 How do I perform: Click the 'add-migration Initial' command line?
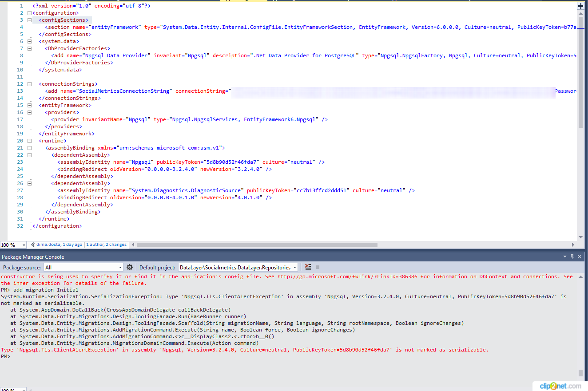(46, 290)
